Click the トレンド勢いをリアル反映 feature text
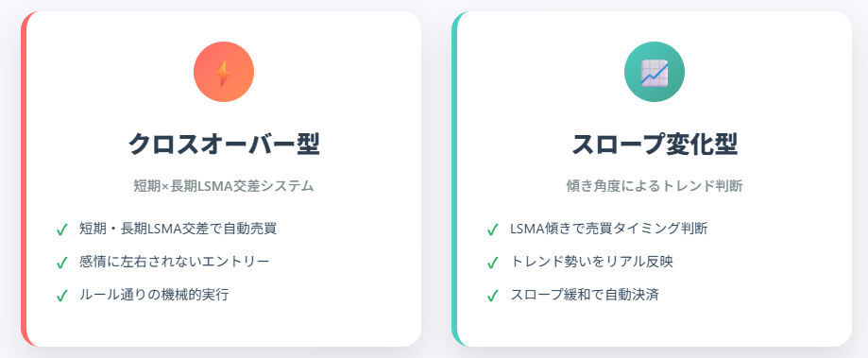868x358 pixels. click(591, 262)
